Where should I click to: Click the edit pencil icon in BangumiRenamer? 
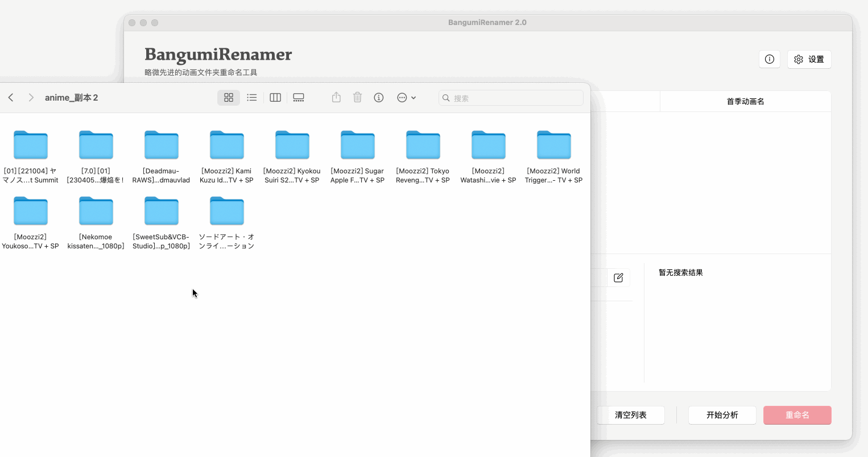pos(618,278)
